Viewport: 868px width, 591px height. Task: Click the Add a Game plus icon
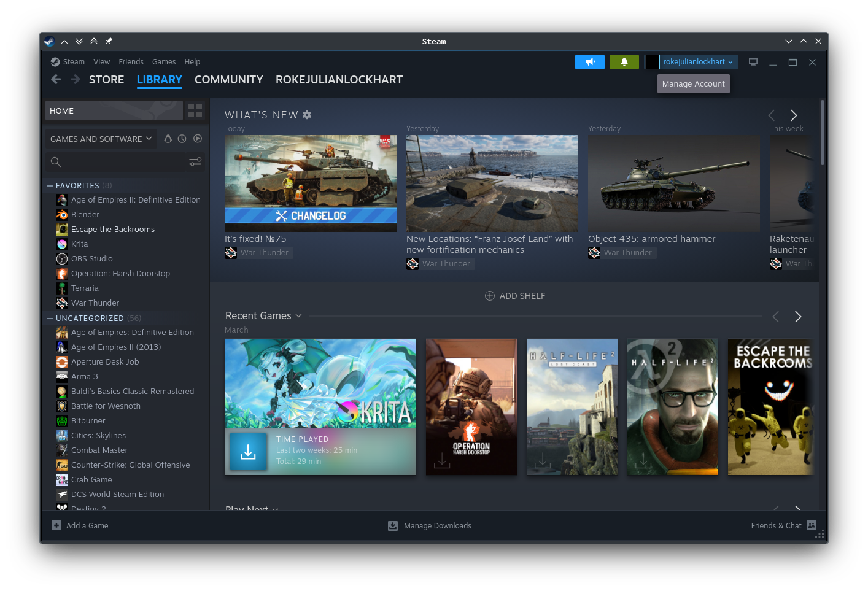[56, 525]
